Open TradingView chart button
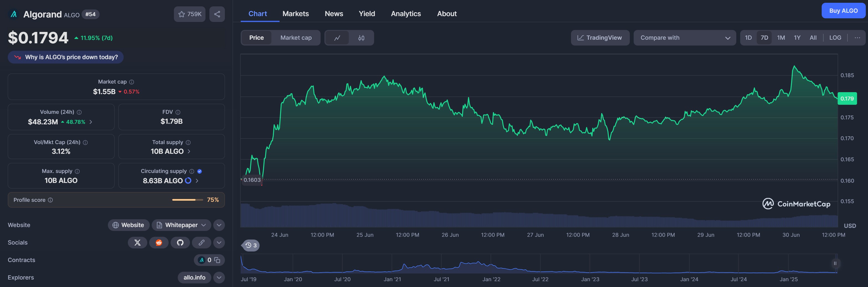Screen dimensions: 868x287 point(600,38)
